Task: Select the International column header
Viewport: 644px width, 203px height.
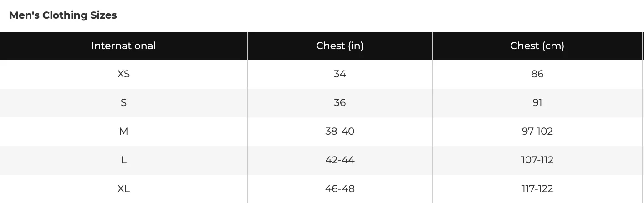Action: (123, 46)
